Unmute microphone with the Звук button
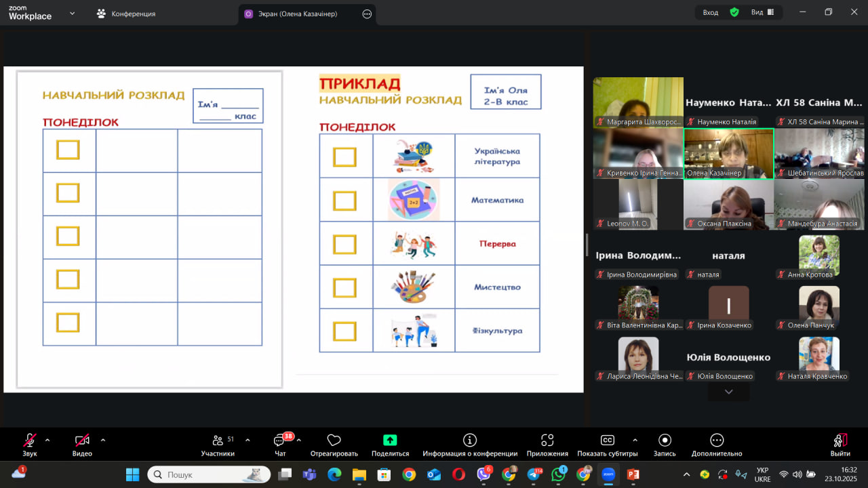Screen dimensions: 868x488 point(30,441)
